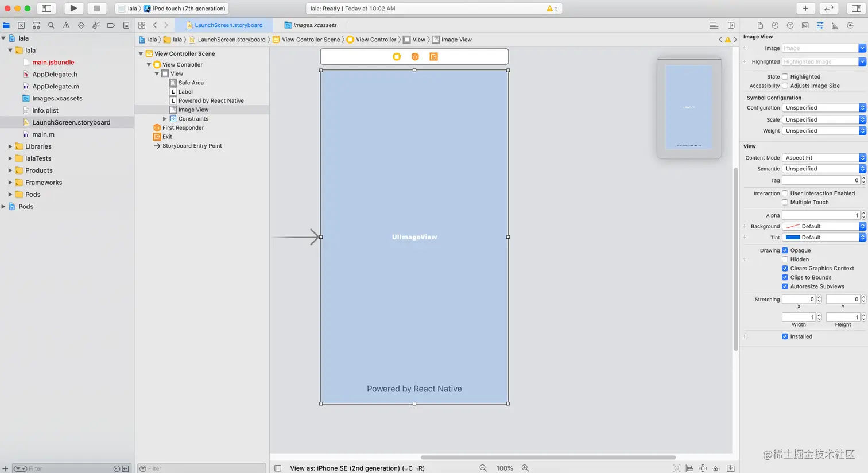The image size is (868, 473).
Task: Show the Test navigator diamond
Action: pyautogui.click(x=81, y=25)
